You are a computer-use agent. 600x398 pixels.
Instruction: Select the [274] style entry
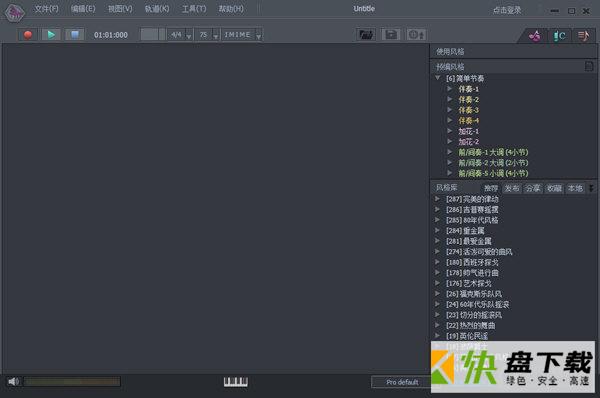coord(479,251)
